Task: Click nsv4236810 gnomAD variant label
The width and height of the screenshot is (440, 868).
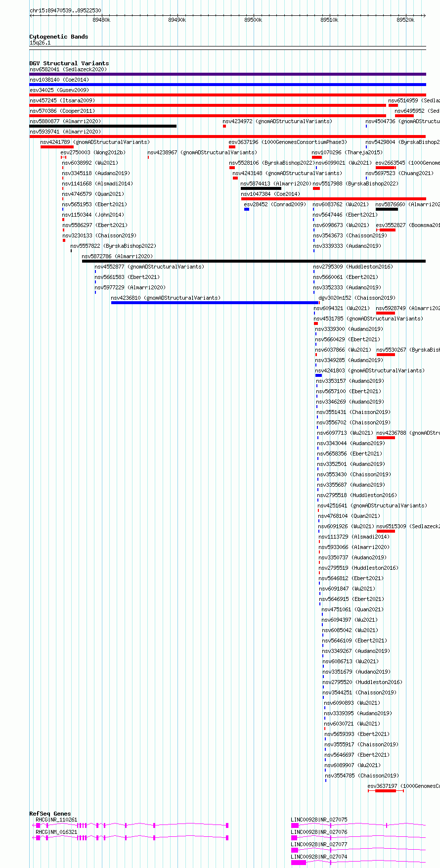Action: point(166,298)
